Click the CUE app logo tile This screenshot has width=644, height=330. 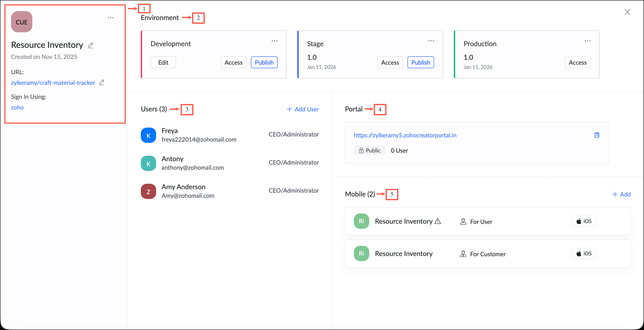(x=22, y=22)
